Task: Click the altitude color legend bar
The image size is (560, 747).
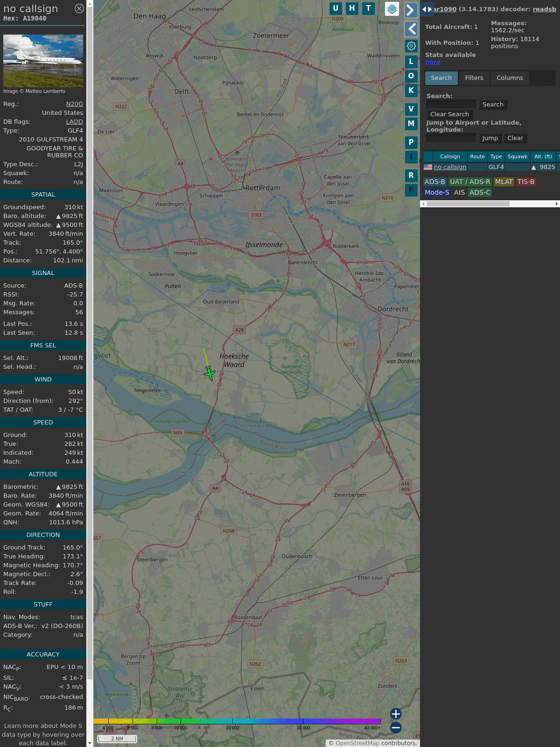Action: point(237,721)
